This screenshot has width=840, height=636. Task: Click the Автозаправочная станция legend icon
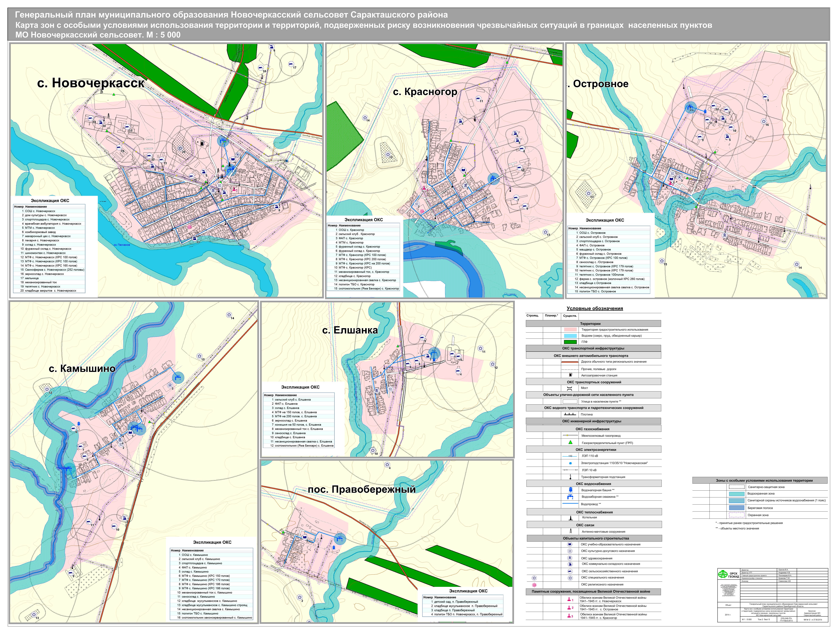pyautogui.click(x=570, y=375)
